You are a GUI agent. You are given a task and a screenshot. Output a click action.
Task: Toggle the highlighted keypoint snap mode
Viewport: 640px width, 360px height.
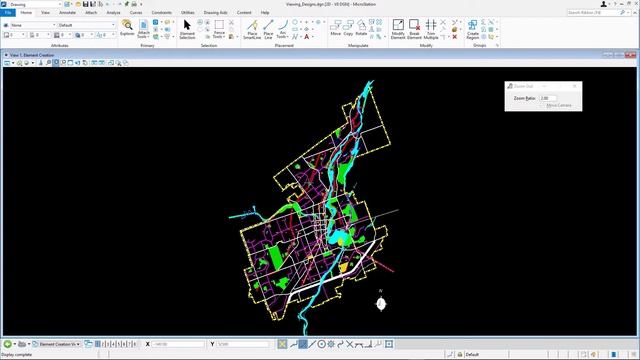(302, 344)
